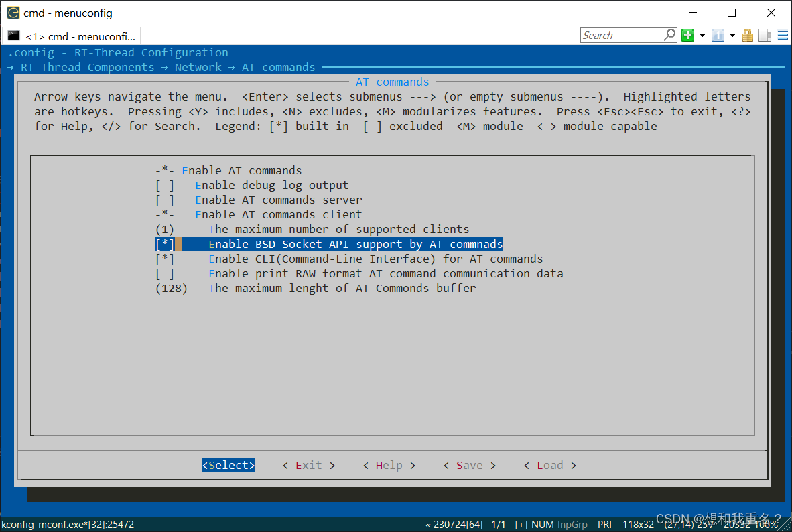Open a new console with the green plus icon
Image resolution: width=792 pixels, height=532 pixels.
[x=687, y=35]
